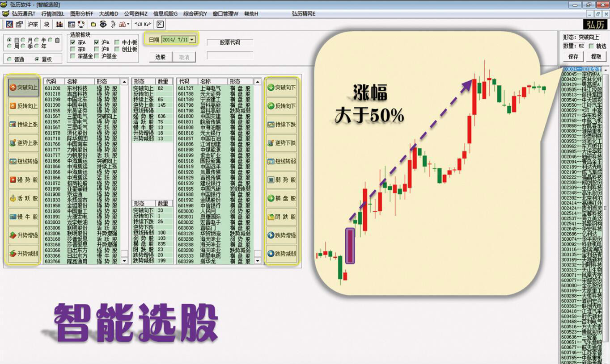The height and width of the screenshot is (364, 610).
Task: Click the boxed X toolbar icon
Action: (160, 24)
